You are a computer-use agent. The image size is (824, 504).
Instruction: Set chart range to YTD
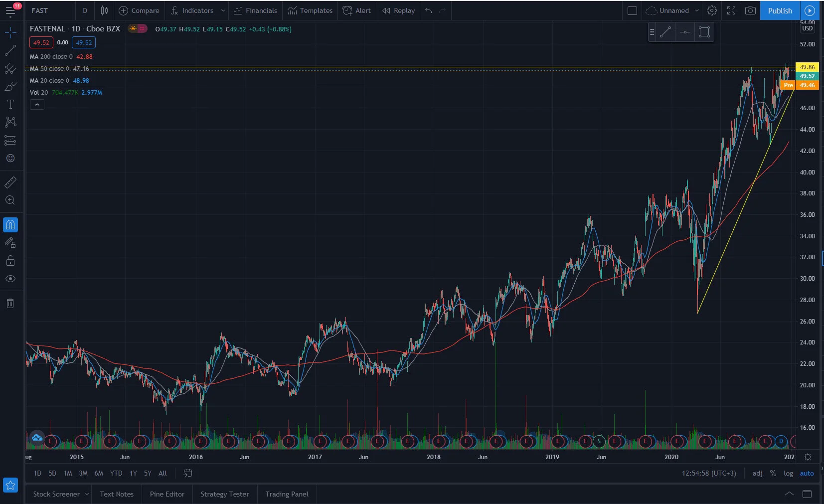(116, 473)
